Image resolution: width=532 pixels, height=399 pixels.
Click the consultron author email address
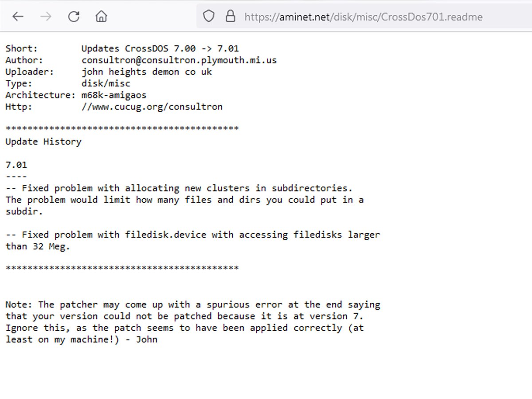coord(179,60)
